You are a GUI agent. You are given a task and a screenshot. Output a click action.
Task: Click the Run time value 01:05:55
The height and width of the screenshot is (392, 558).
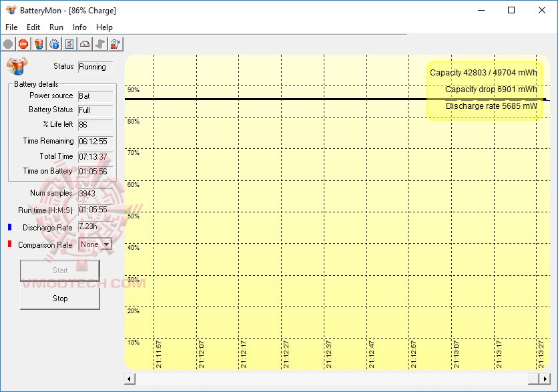pos(95,210)
